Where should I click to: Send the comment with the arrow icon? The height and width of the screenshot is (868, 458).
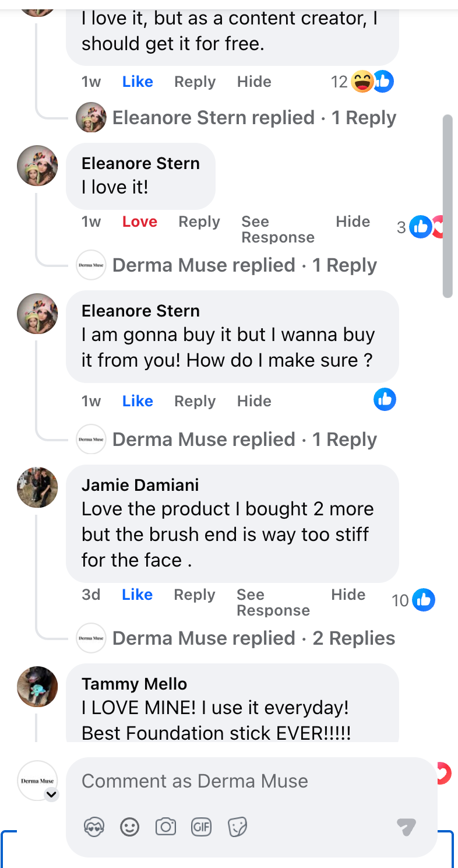pyautogui.click(x=406, y=827)
